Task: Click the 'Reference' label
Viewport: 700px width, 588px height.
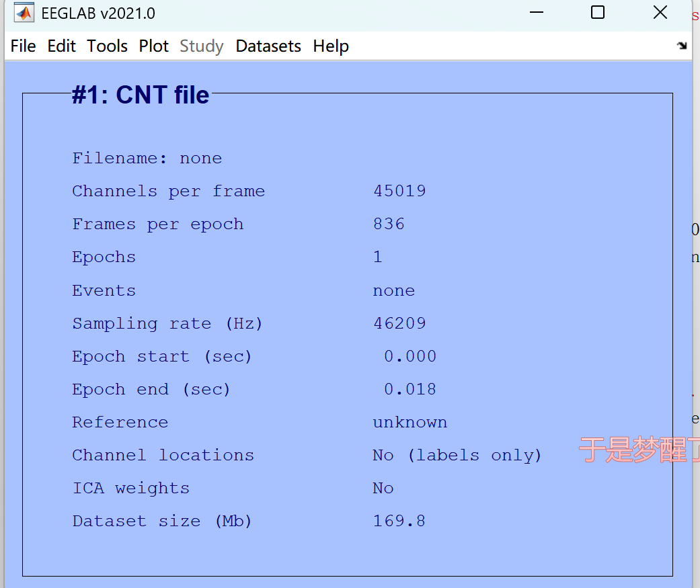Action: point(120,422)
